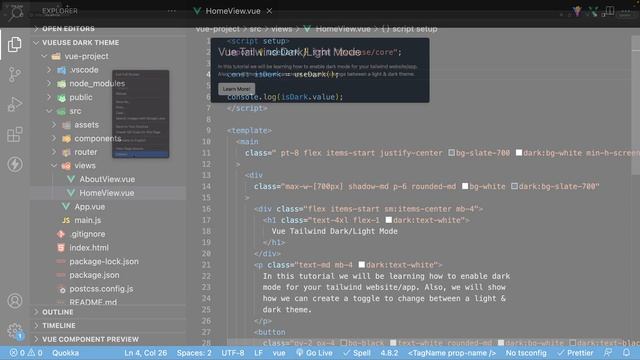The width and height of the screenshot is (640, 360).
Task: Click the src breadcrumb
Action: click(x=255, y=29)
